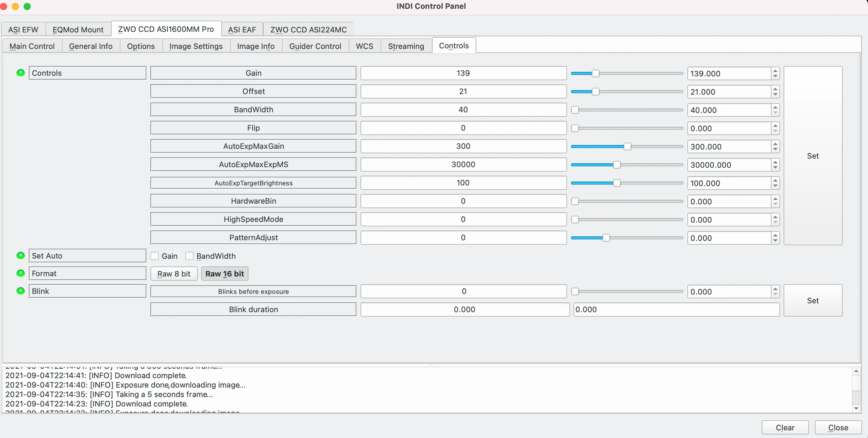This screenshot has width=868, height=438.
Task: Open the Main Control tab
Action: (x=32, y=46)
